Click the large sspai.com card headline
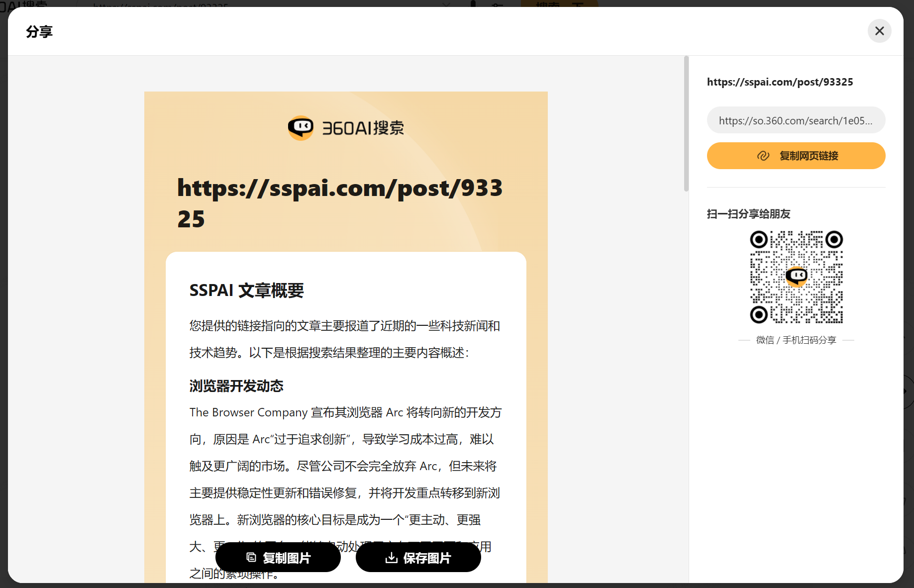The image size is (914, 588). (x=340, y=203)
